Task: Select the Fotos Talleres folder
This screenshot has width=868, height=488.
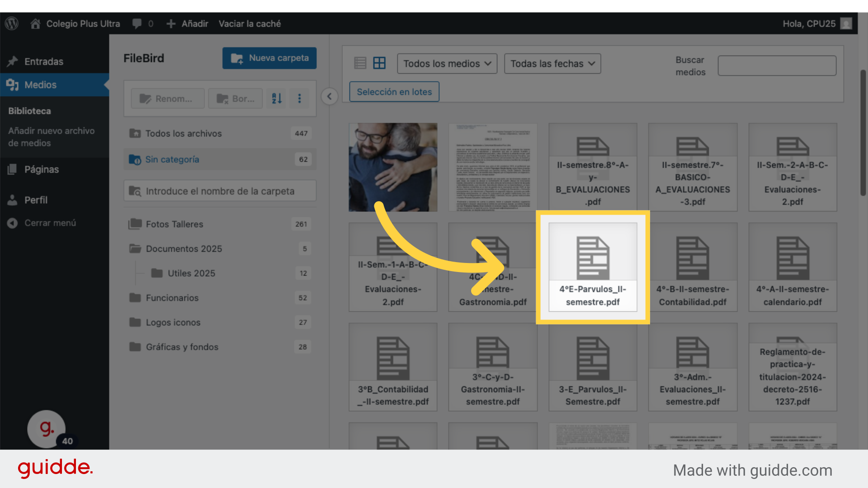Action: [x=174, y=224]
